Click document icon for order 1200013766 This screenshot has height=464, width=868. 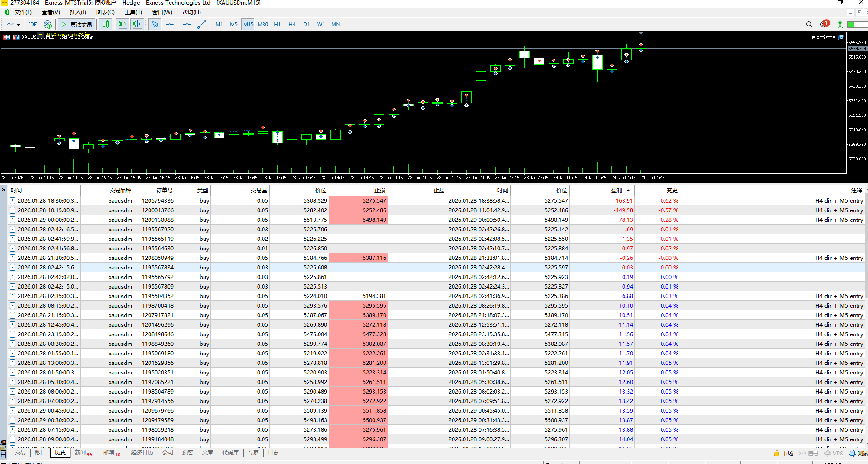(13, 210)
